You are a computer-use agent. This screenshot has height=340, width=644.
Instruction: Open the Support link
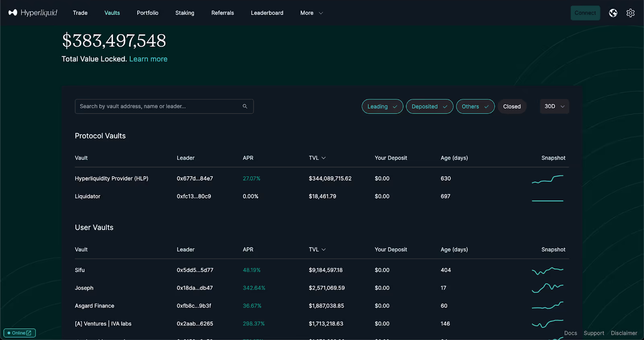[594, 333]
